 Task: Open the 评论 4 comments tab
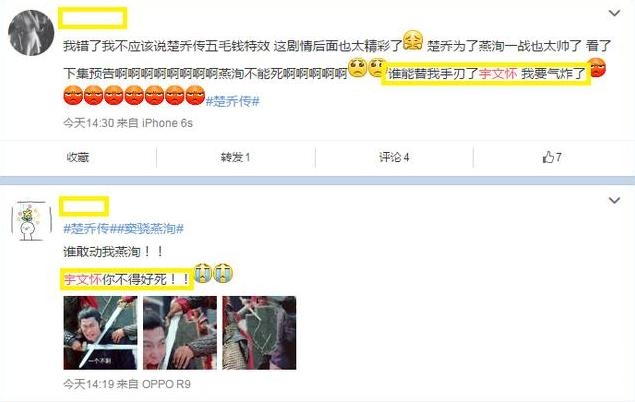coord(394,157)
